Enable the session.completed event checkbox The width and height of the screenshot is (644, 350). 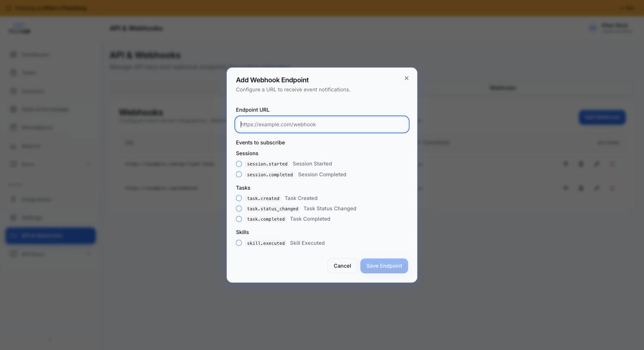coord(239,175)
